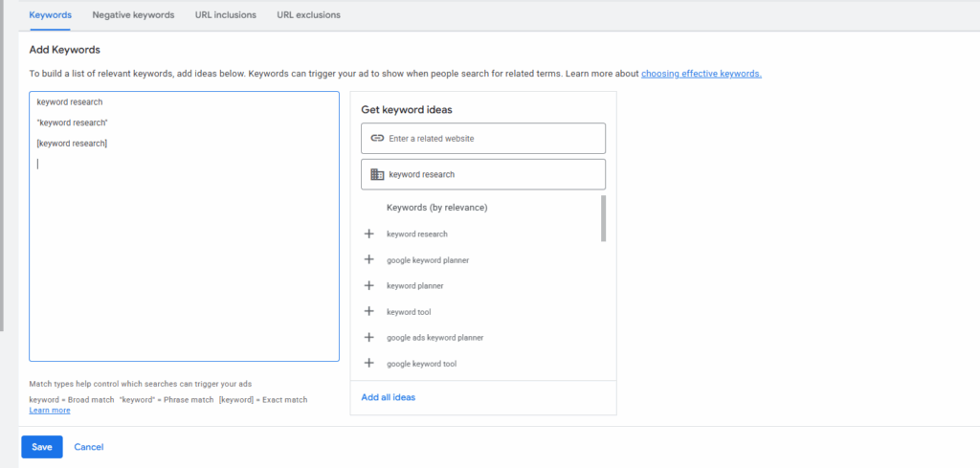The image size is (980, 468).
Task: Add 'google keyword tool' using plus icon
Action: pos(369,363)
